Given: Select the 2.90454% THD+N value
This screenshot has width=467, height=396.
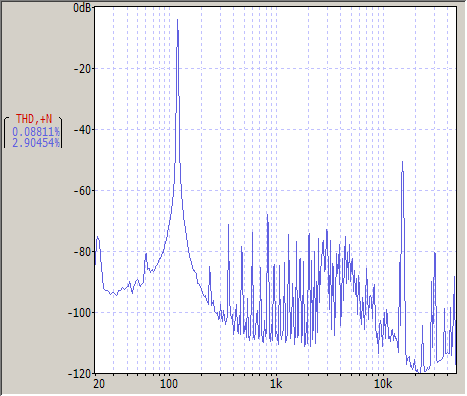Looking at the screenshot, I should coord(36,143).
